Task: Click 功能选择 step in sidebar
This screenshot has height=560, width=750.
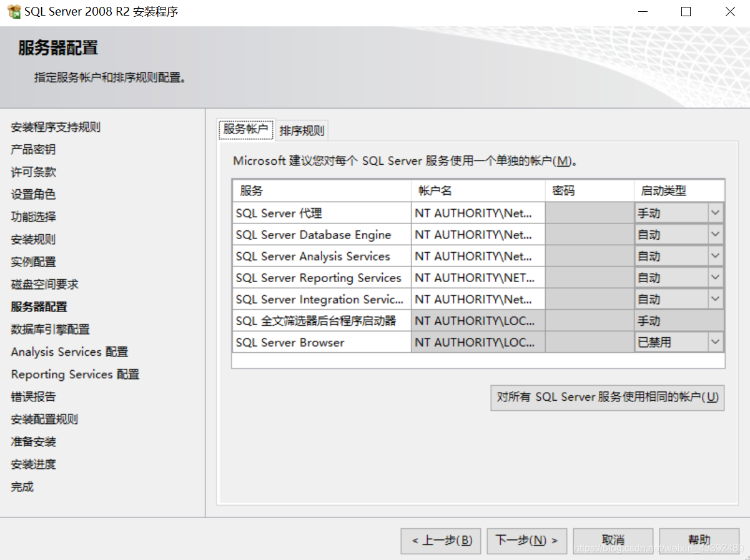Action: [33, 217]
